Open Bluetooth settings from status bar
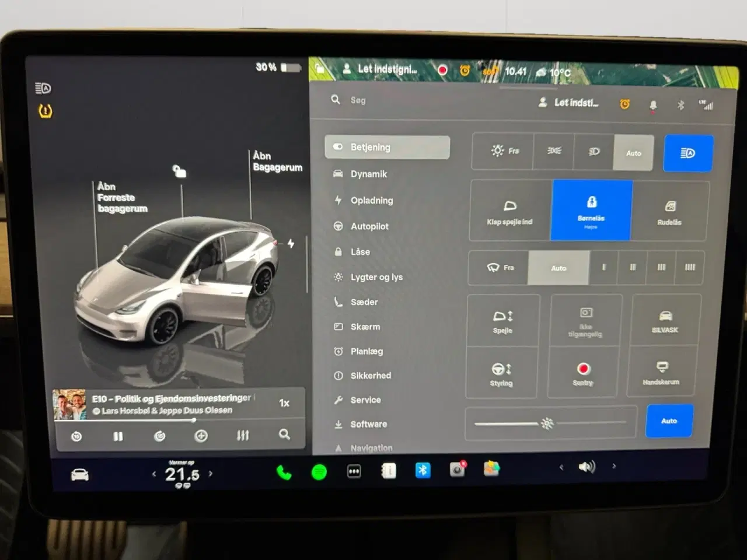The width and height of the screenshot is (747, 560). [679, 104]
